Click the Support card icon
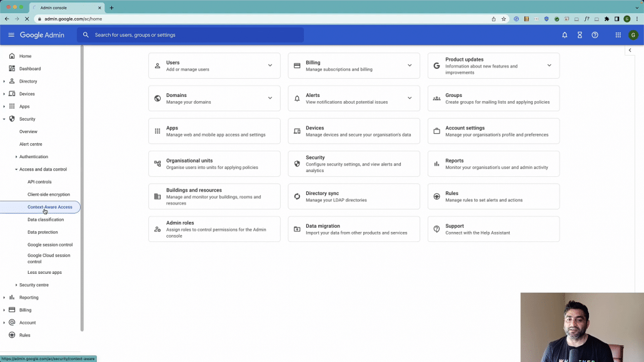 (x=436, y=229)
